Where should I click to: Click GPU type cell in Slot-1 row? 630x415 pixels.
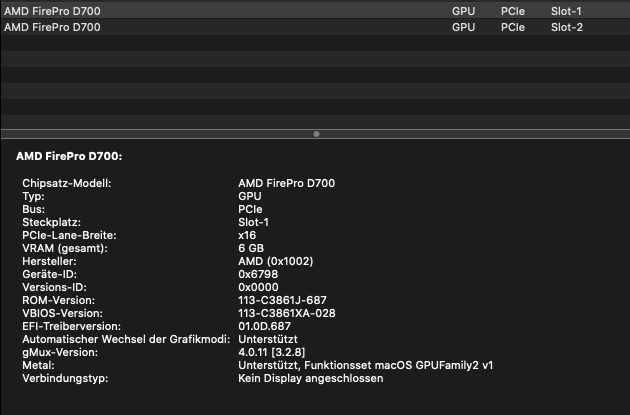pyautogui.click(x=463, y=11)
